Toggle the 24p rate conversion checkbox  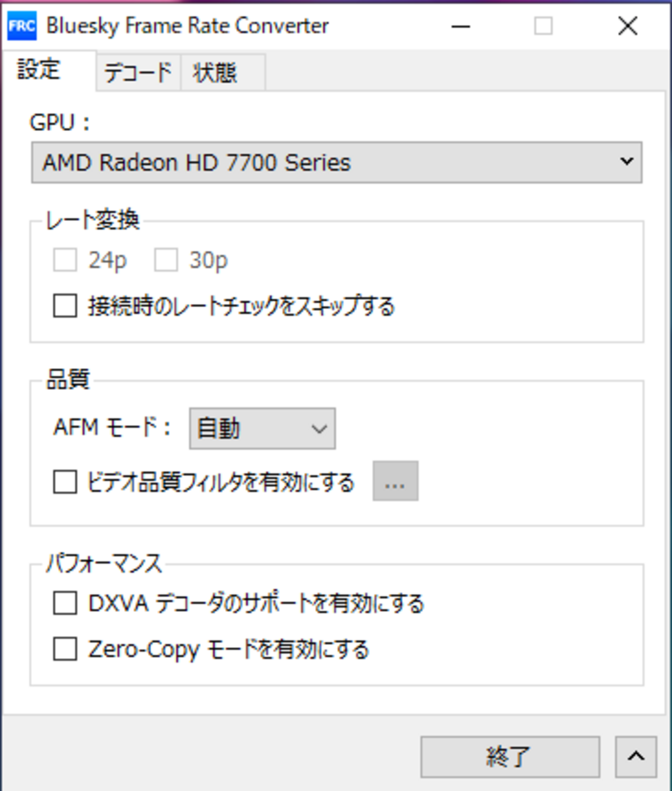[65, 260]
